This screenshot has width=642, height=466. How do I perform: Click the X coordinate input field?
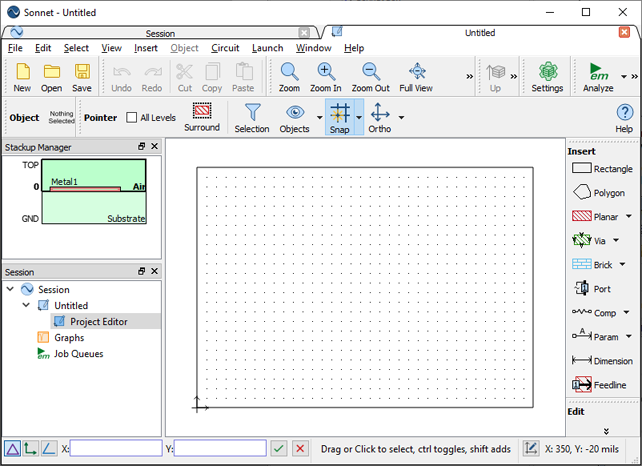coord(116,448)
